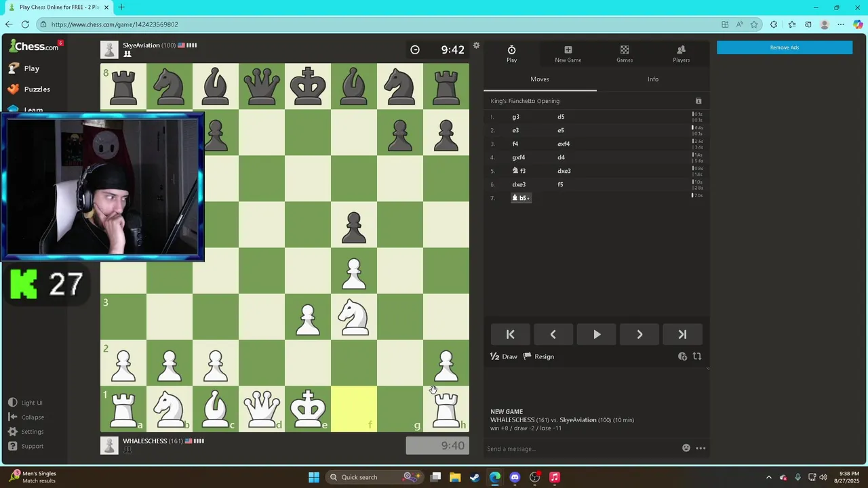
Task: Open Steam from taskbar
Action: tap(475, 477)
